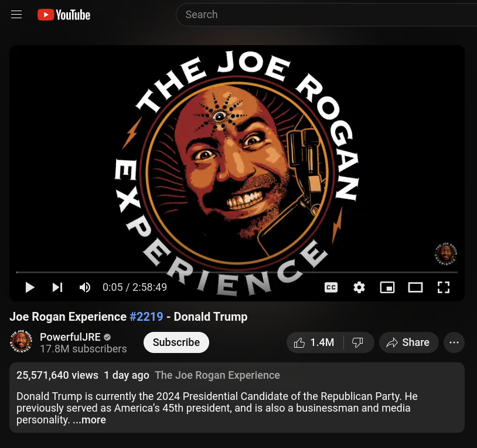Screen dimensions: 477x448
Task: Play the video
Action: tap(30, 287)
